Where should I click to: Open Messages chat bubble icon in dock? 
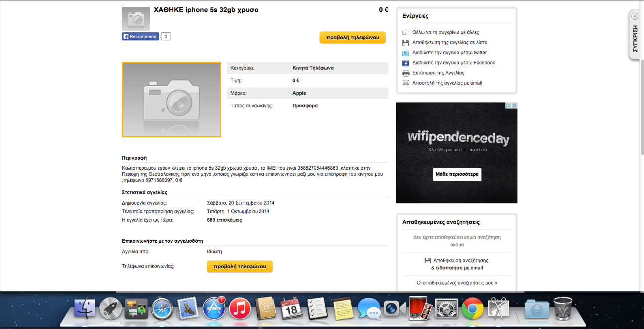(369, 308)
